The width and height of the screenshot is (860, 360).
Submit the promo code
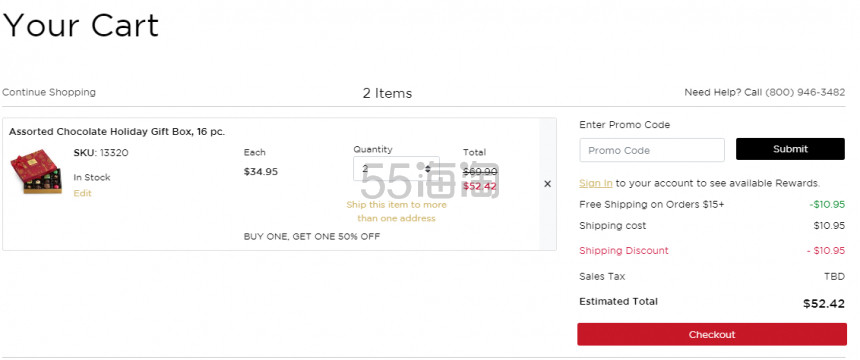tap(790, 149)
